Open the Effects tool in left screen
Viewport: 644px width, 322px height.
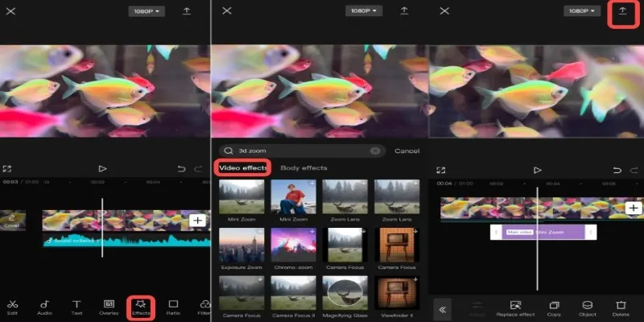click(141, 308)
